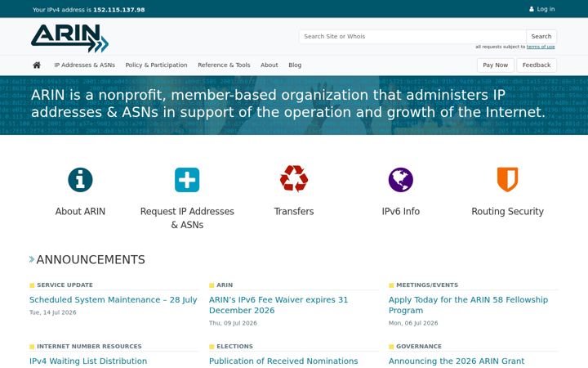Viewport: 588px width, 368px height.
Task: Read ARIN's IPv6 Fee Waiver expires announcement
Action: 278,305
